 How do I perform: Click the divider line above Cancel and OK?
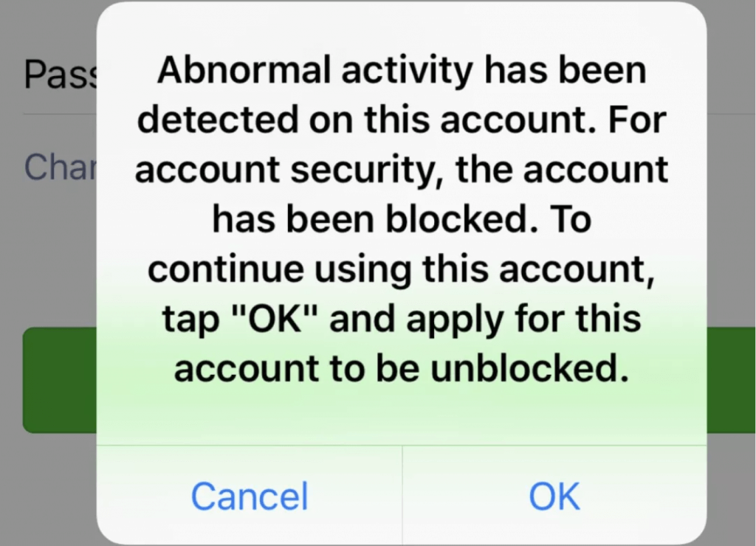click(x=402, y=445)
